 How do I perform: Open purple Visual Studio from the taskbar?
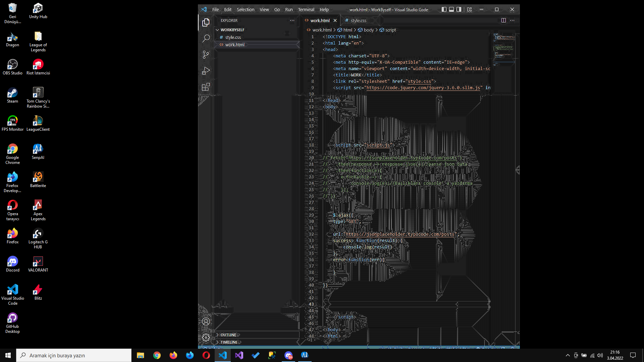(x=239, y=355)
